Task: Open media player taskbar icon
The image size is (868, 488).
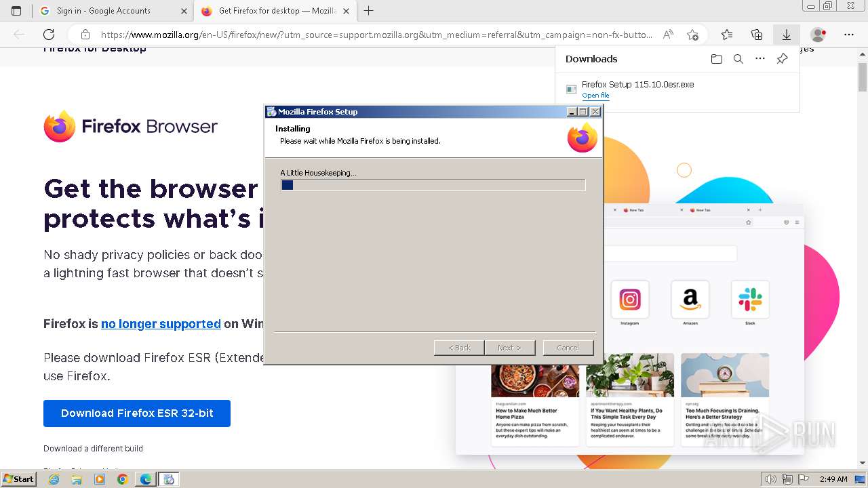Action: point(100,479)
